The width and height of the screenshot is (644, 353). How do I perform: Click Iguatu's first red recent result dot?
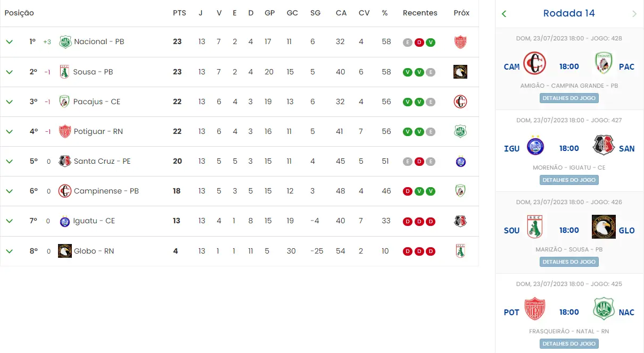tap(408, 221)
